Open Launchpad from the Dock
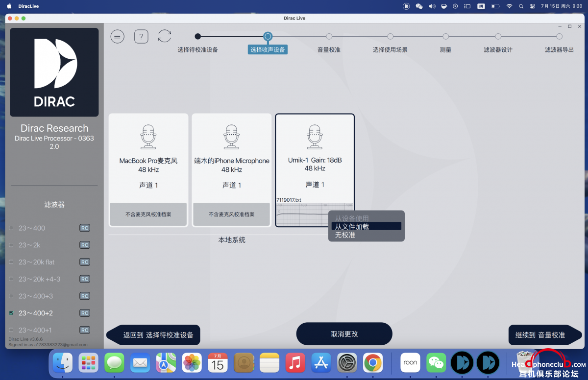The width and height of the screenshot is (588, 380). point(89,363)
